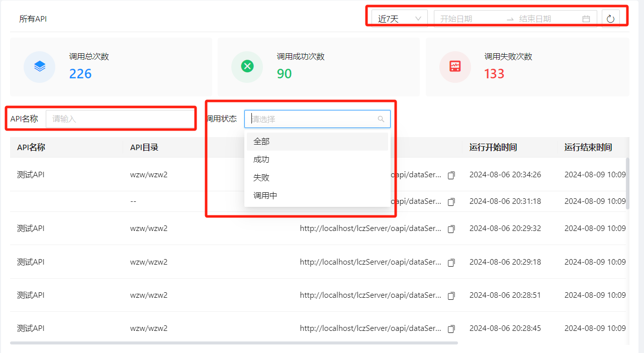The height and width of the screenshot is (353, 644).
Task: Focus the API名称 input field
Action: pos(120,119)
